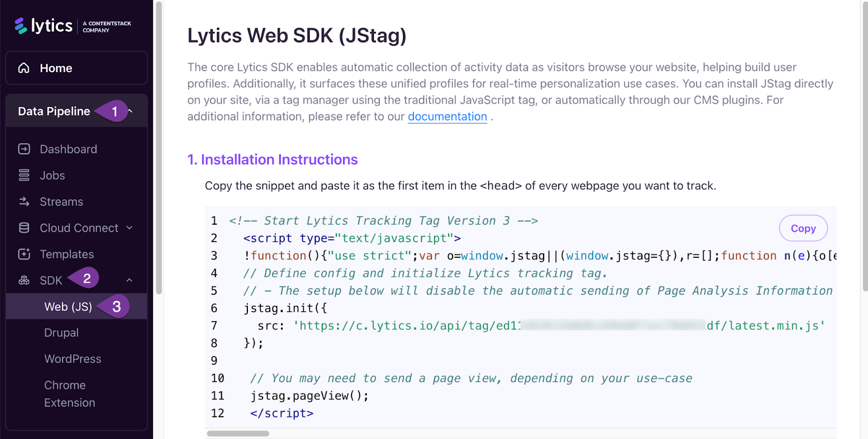The image size is (868, 439).
Task: Open Dashboard in the sidebar
Action: (68, 149)
